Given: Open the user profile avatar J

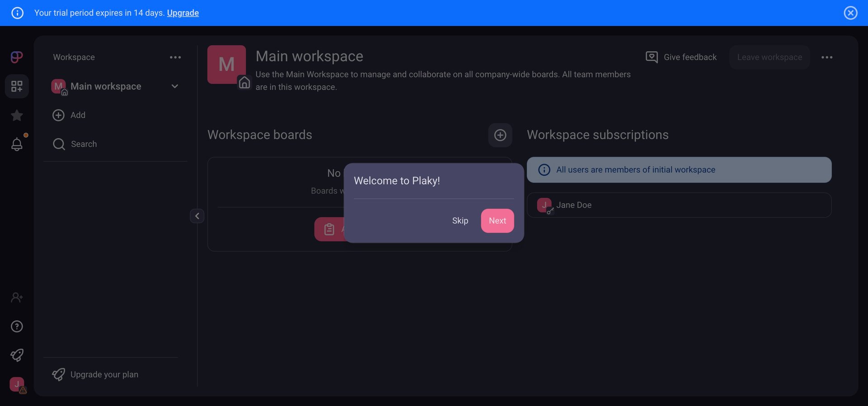Looking at the screenshot, I should (17, 384).
